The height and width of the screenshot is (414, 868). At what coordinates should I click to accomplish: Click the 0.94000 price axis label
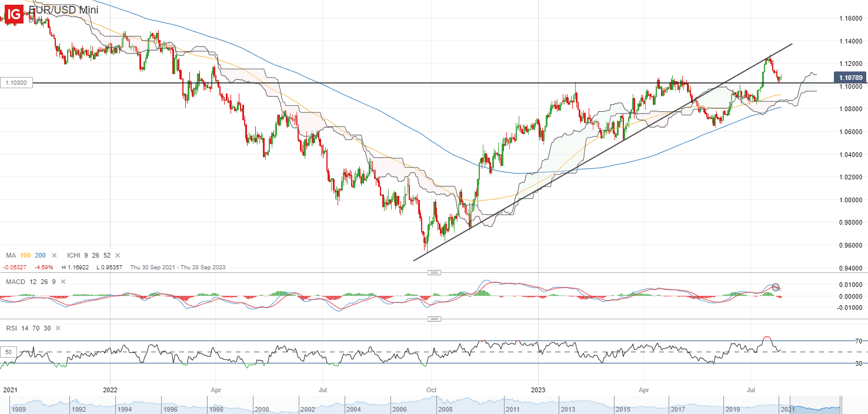pos(852,268)
